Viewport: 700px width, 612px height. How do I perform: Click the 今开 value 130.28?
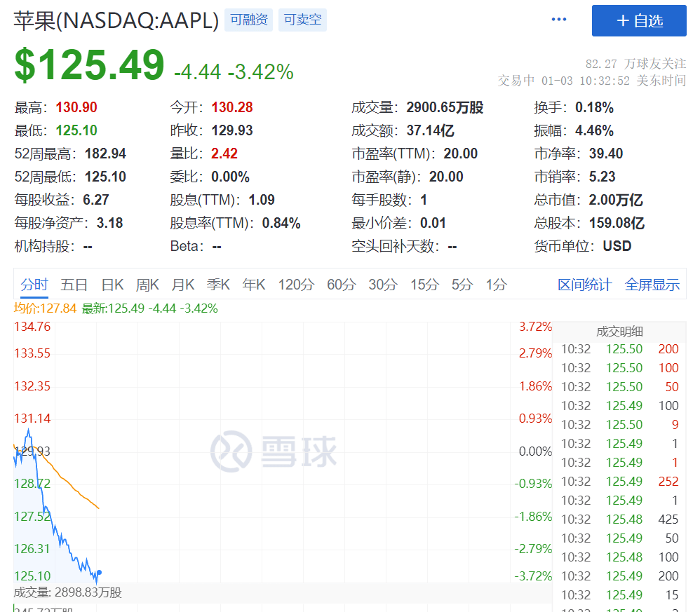click(232, 107)
